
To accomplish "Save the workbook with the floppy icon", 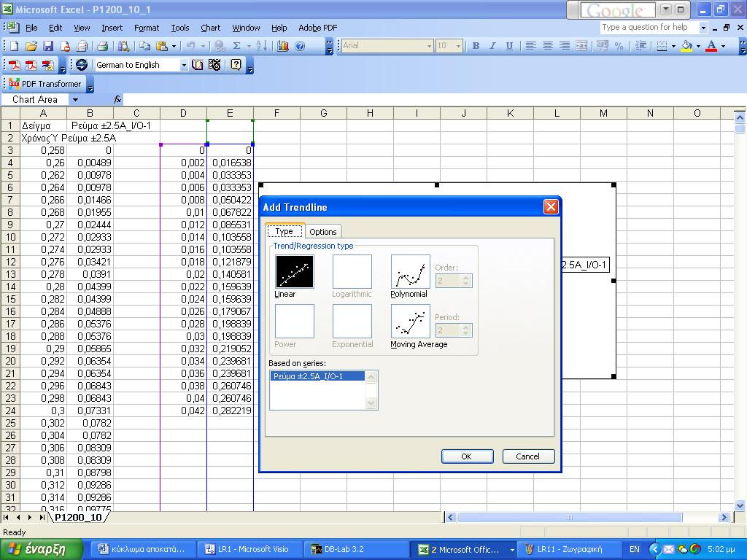I will [47, 46].
